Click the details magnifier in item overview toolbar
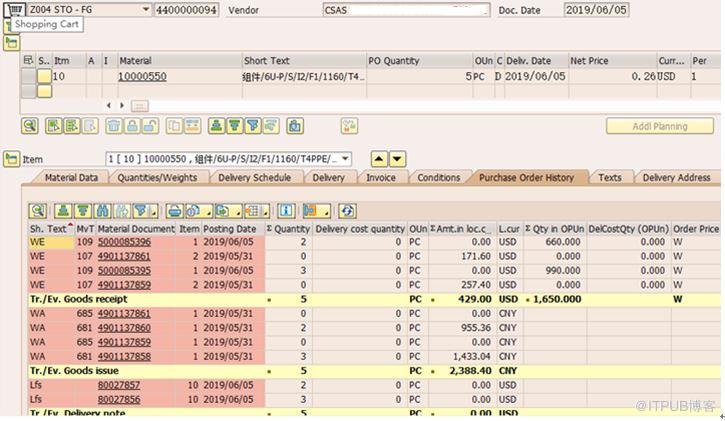The width and height of the screenshot is (725, 421). [30, 126]
